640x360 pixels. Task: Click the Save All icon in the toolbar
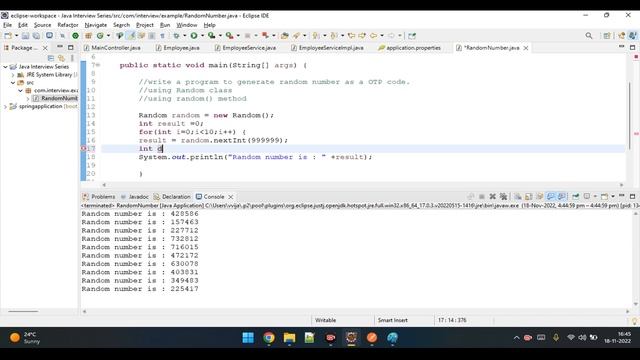click(x=36, y=36)
